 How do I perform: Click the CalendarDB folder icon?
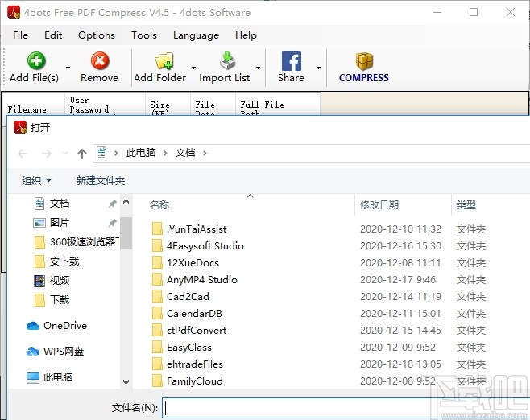[x=157, y=313]
